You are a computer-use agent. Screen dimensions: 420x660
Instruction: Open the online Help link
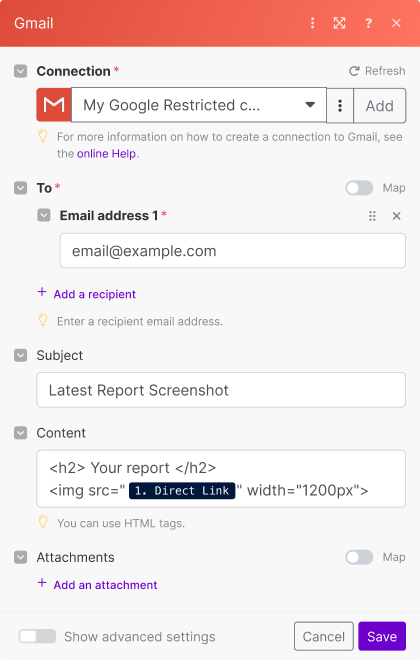(x=106, y=154)
